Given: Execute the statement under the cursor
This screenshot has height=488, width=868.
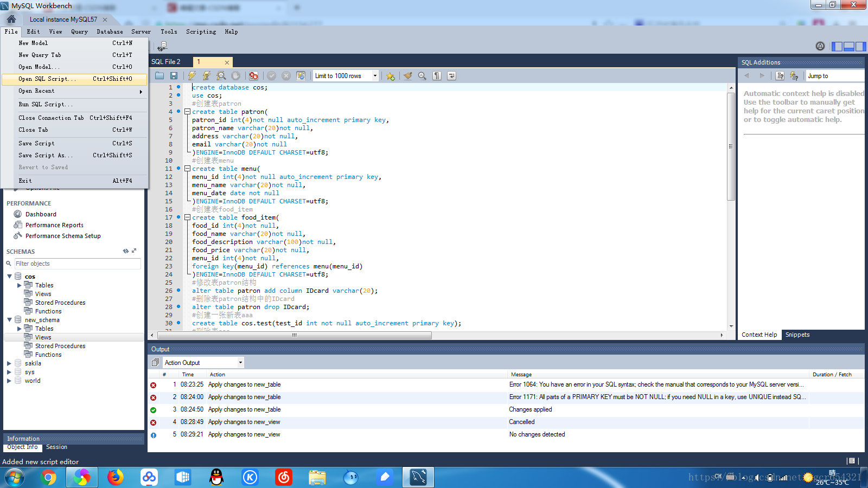Looking at the screenshot, I should (207, 76).
